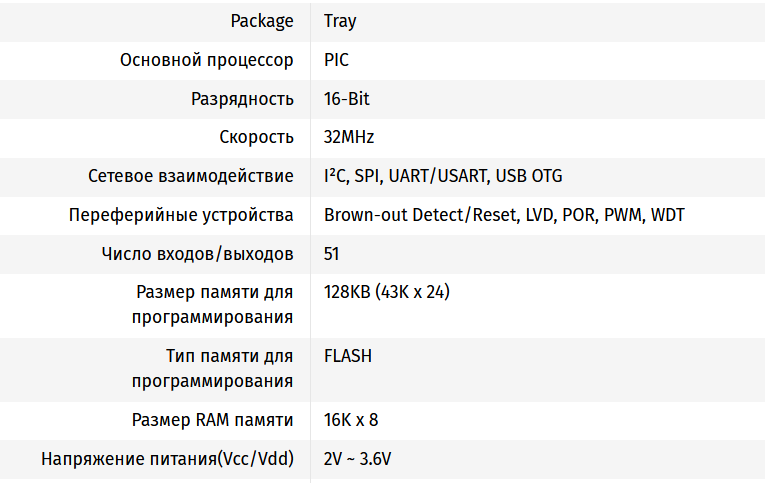Viewport: 765px width, 483px height.
Task: Select the "32MHz" speed value
Action: point(349,137)
